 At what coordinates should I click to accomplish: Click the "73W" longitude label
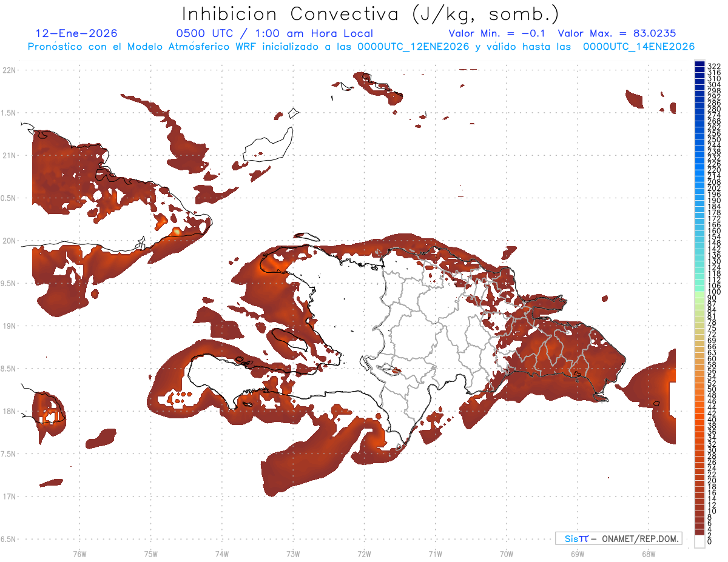pyautogui.click(x=292, y=554)
